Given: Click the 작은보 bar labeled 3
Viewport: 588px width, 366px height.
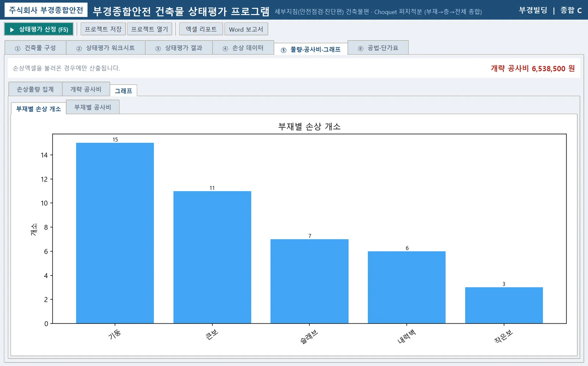Looking at the screenshot, I should pyautogui.click(x=504, y=305).
